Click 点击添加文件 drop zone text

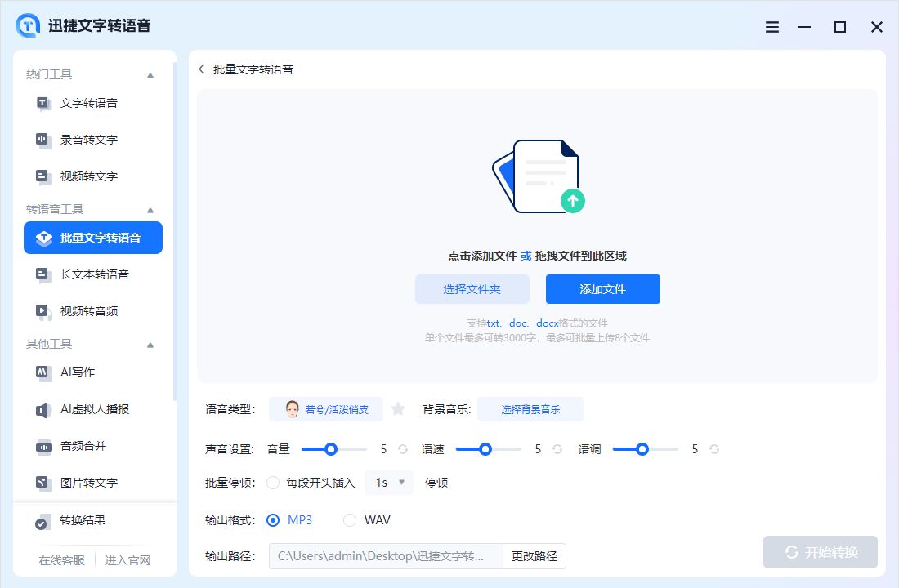point(482,256)
